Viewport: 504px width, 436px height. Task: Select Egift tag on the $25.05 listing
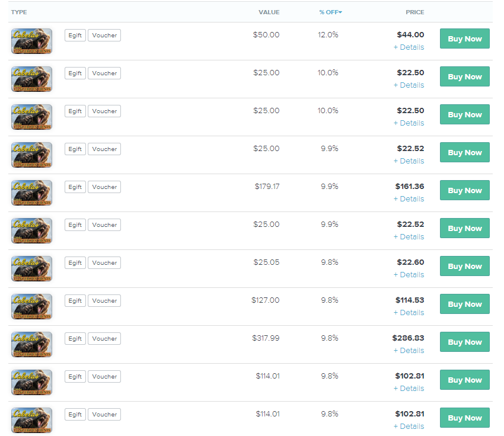[x=75, y=262]
